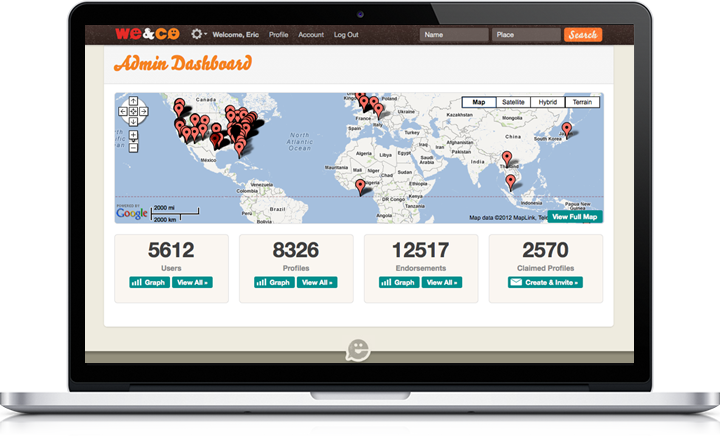Click the We&Co logo

(145, 35)
